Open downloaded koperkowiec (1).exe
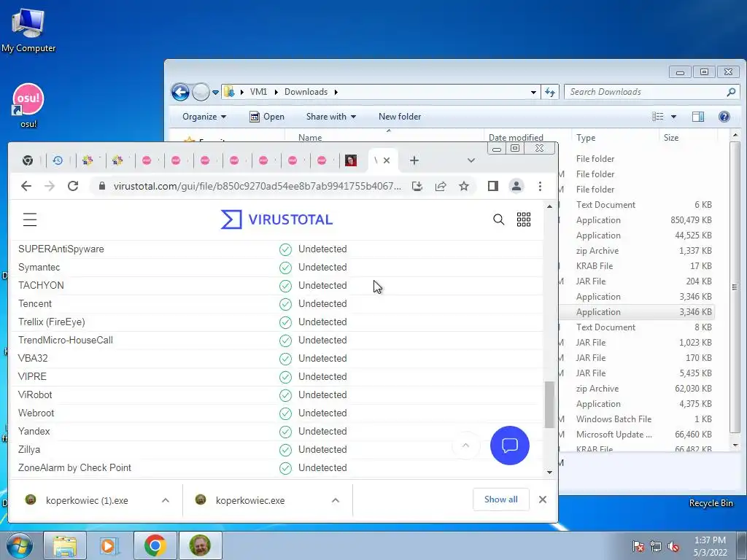 coord(87,500)
